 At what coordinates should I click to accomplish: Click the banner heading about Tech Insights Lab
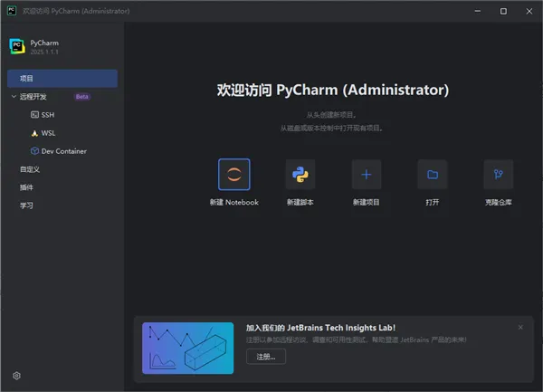(x=320, y=328)
